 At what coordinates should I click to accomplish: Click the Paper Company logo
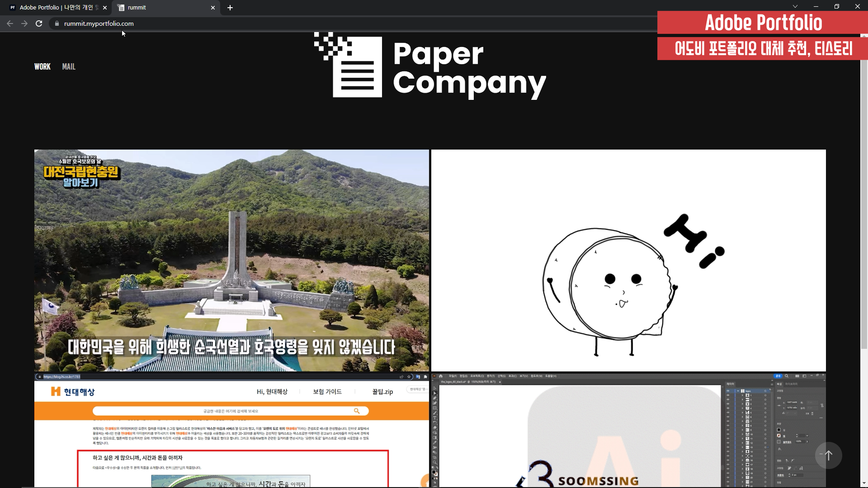pyautogui.click(x=429, y=66)
